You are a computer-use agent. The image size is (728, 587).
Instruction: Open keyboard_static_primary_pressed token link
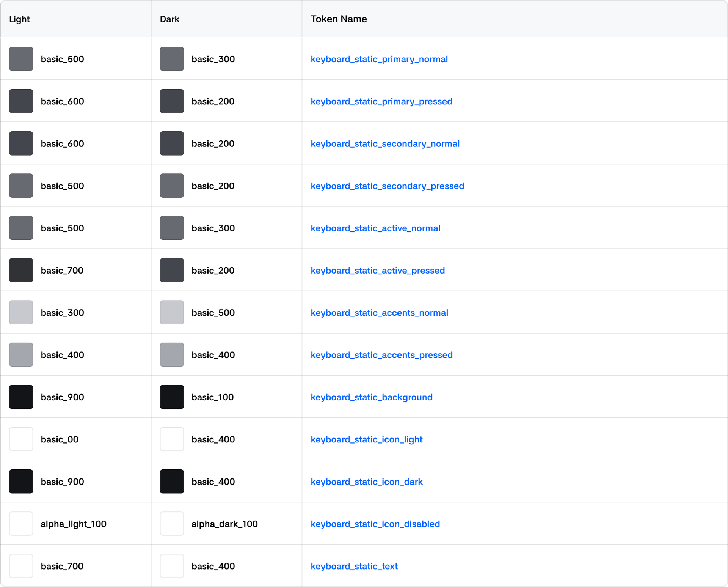click(381, 101)
